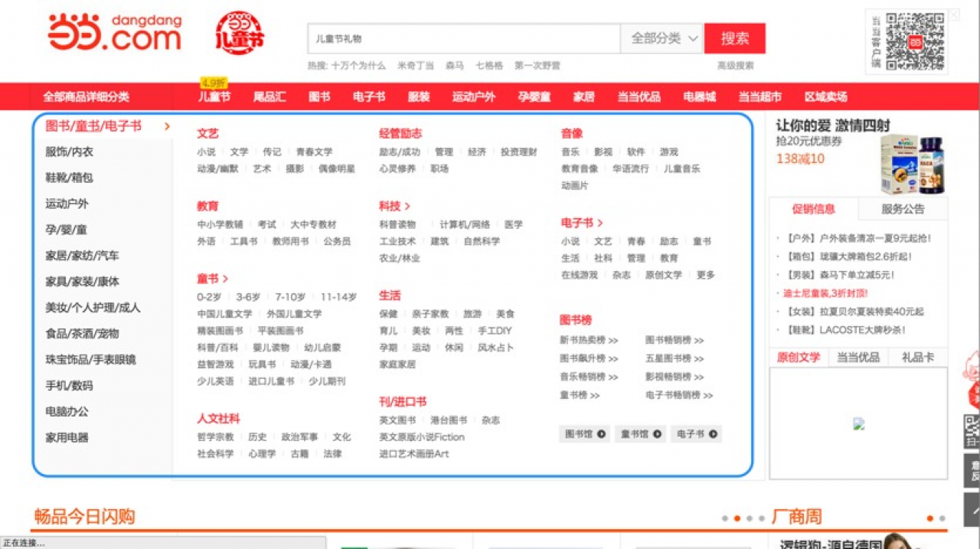Click 更多 under 电子书 section
Image resolution: width=980 pixels, height=549 pixels.
[x=706, y=274]
